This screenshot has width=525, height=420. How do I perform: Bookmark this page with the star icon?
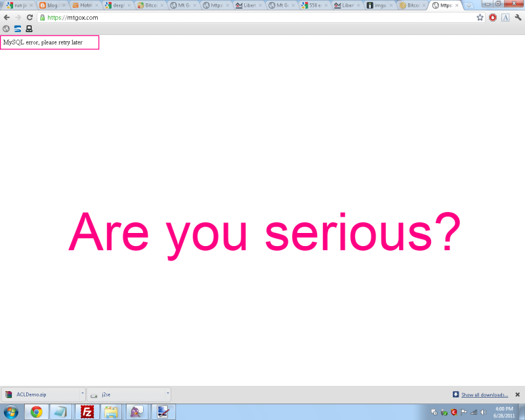[x=480, y=18]
